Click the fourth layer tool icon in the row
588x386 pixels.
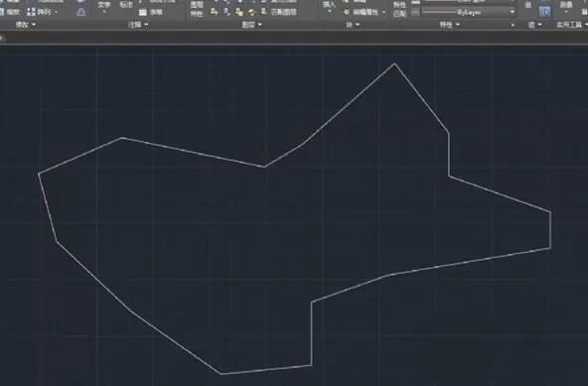tap(251, 12)
